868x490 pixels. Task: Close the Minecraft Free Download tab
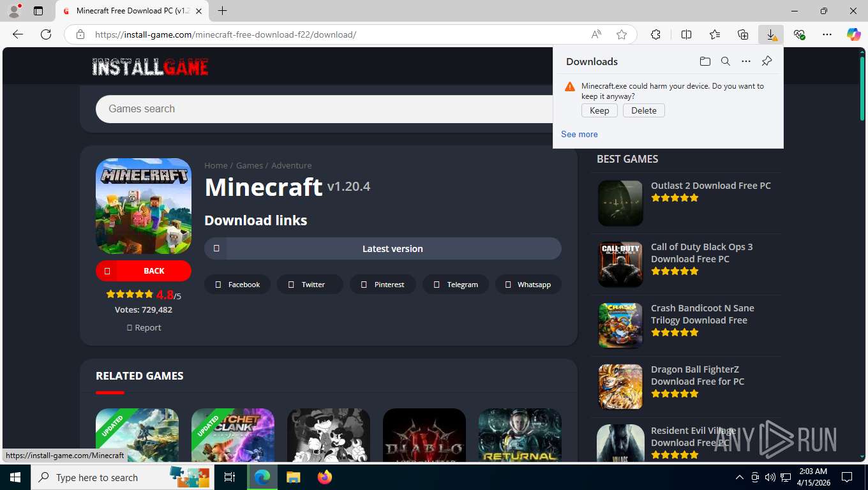pos(198,11)
